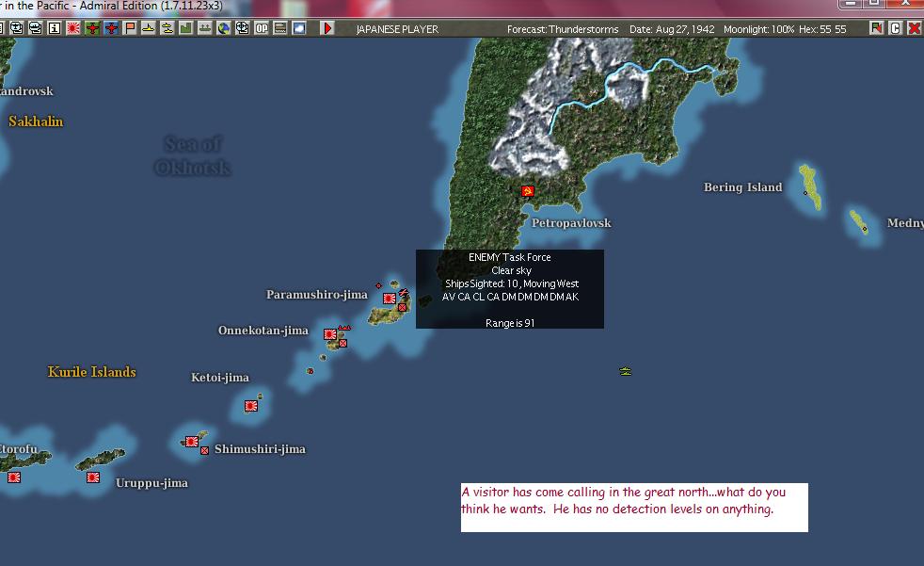Click the Shimushiri-jima map label
This screenshot has width=924, height=566.
point(260,448)
